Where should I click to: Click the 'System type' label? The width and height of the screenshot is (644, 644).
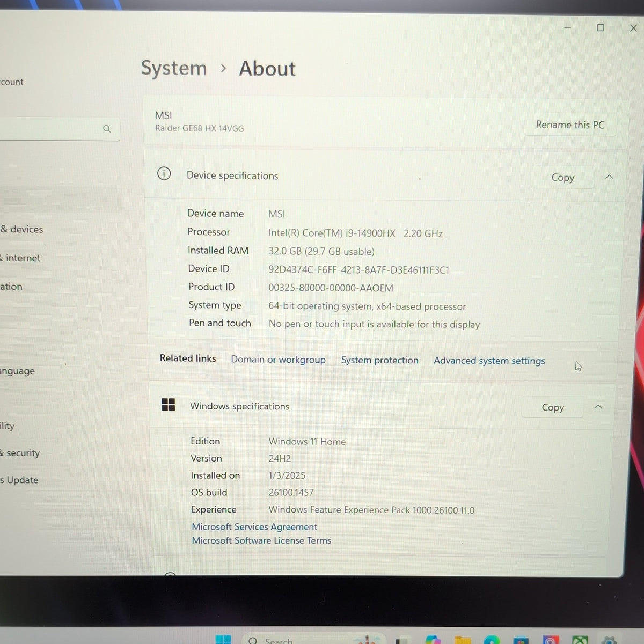[x=215, y=305]
